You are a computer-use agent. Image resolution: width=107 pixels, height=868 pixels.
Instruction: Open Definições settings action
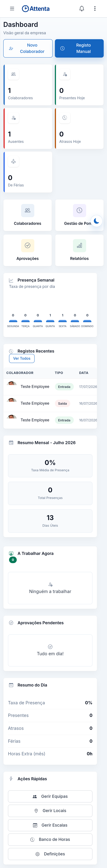tap(50, 854)
